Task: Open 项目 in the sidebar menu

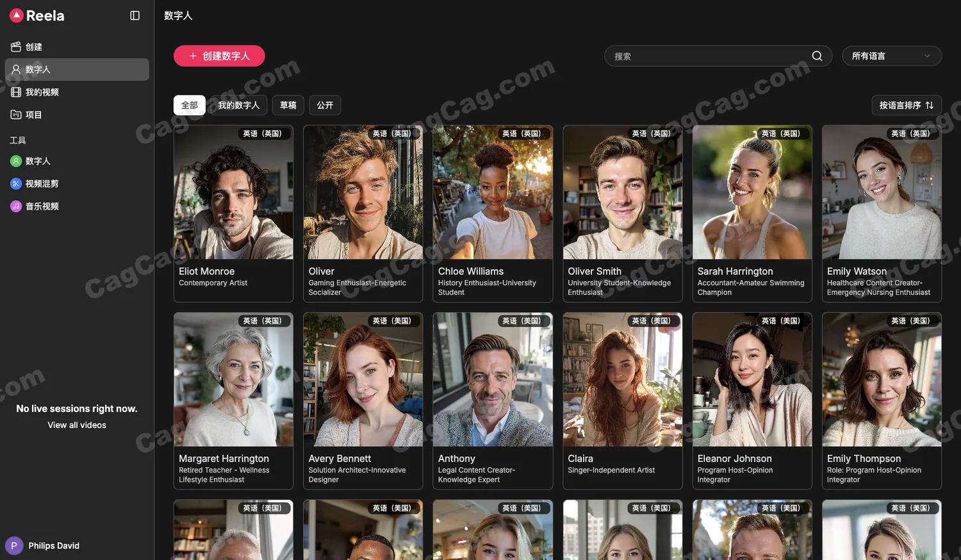Action: (x=77, y=115)
